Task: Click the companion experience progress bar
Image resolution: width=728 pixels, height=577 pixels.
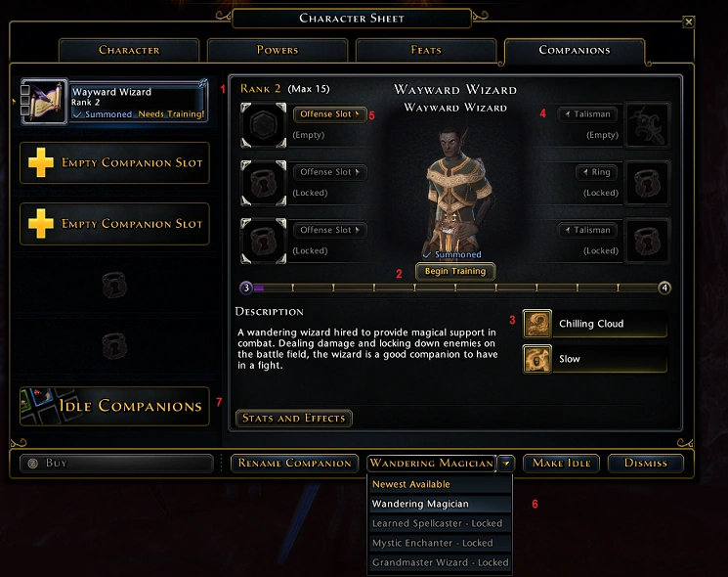Action: pyautogui.click(x=455, y=288)
